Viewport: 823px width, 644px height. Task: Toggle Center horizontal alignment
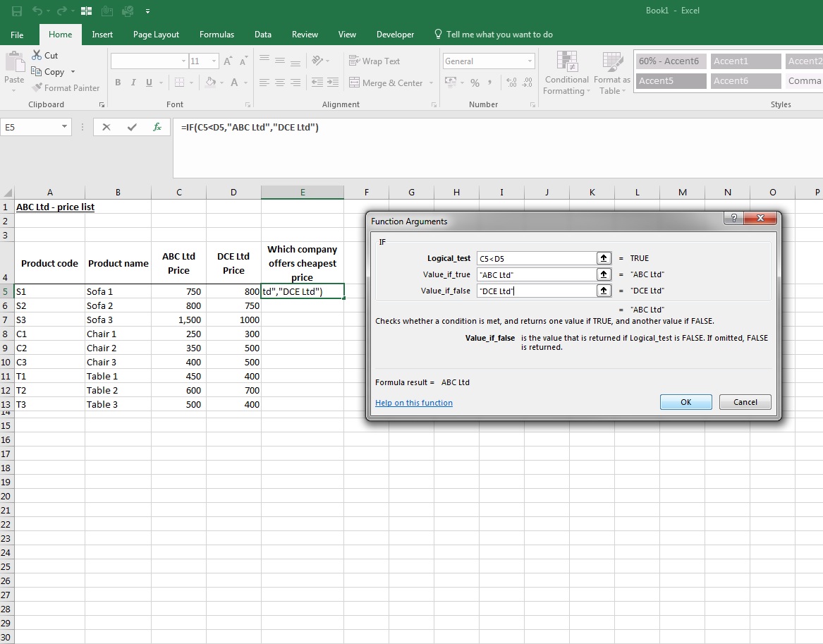point(280,83)
